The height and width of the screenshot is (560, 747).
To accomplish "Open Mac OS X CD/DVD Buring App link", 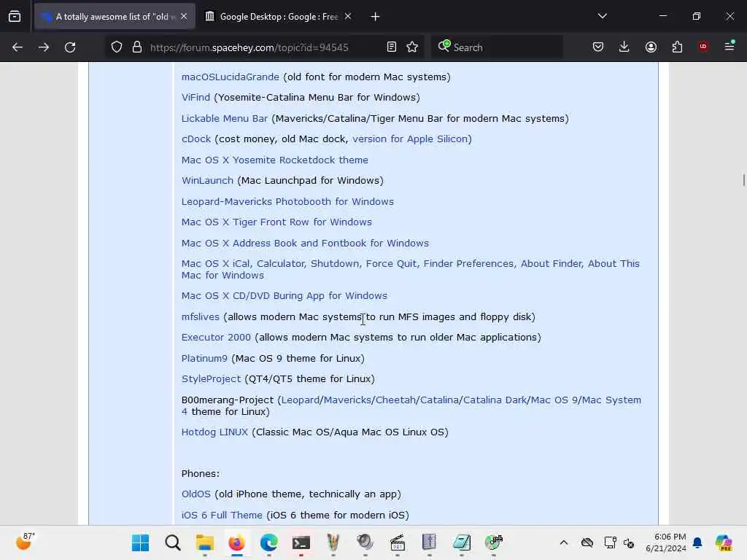I will [284, 296].
